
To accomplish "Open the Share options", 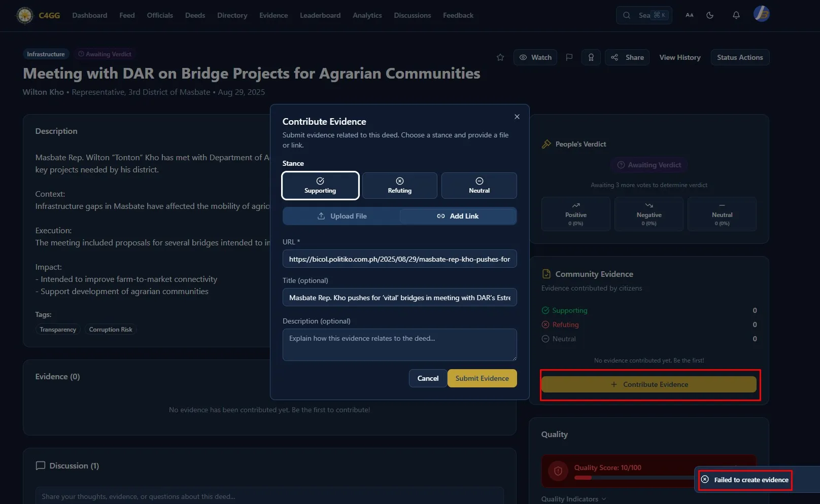I will click(627, 57).
